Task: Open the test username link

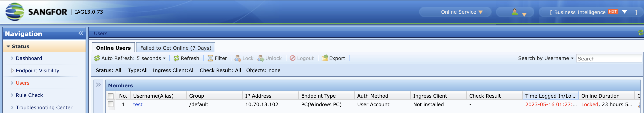Action: point(138,104)
